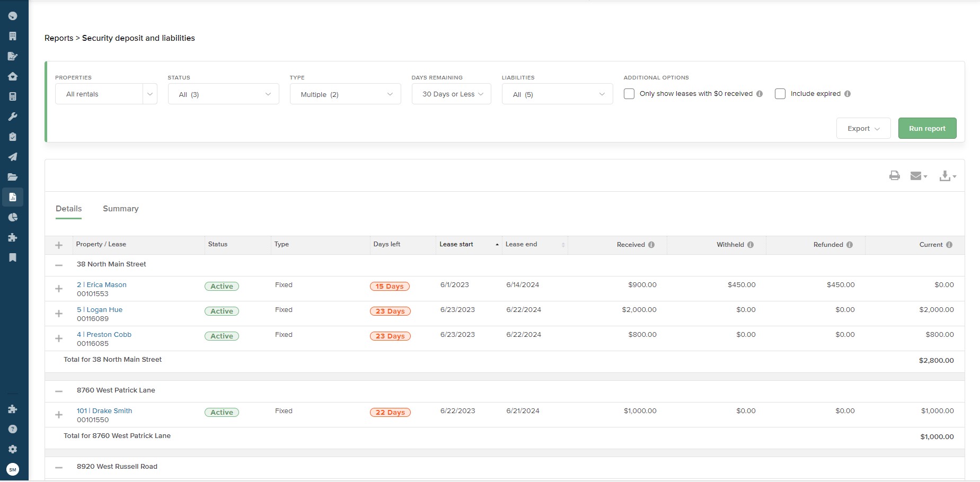Open the Print report icon
Viewport: 980px width, 482px height.
(x=894, y=175)
